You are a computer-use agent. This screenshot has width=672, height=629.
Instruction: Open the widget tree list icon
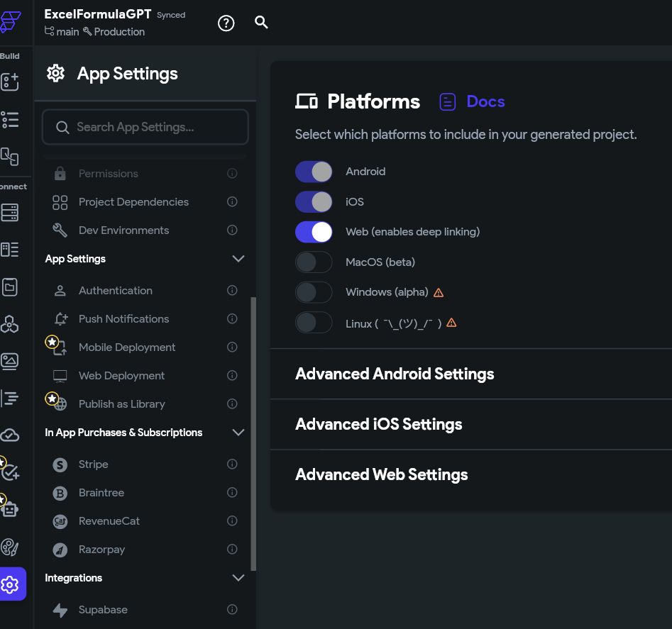click(x=10, y=119)
